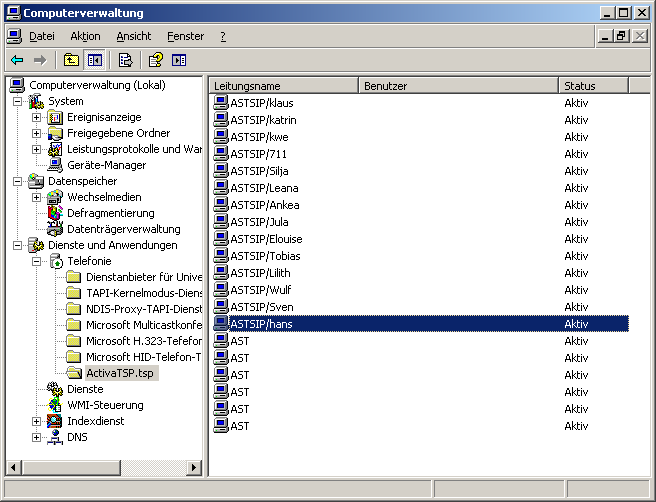
Task: Click the Up one level folder icon
Action: coord(71,60)
